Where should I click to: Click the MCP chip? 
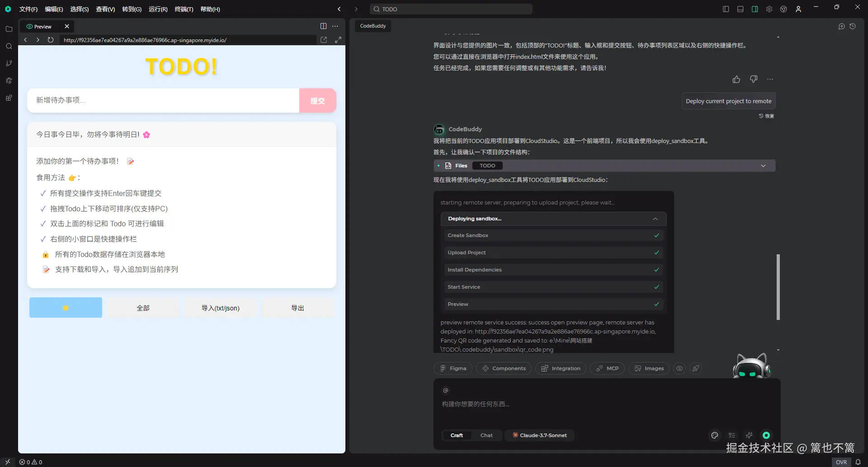click(607, 368)
